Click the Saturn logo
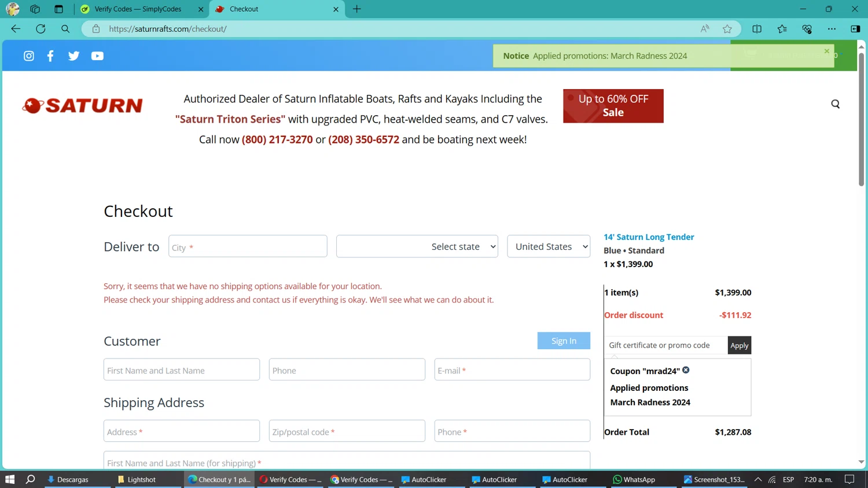The height and width of the screenshot is (488, 868). pos(82,105)
